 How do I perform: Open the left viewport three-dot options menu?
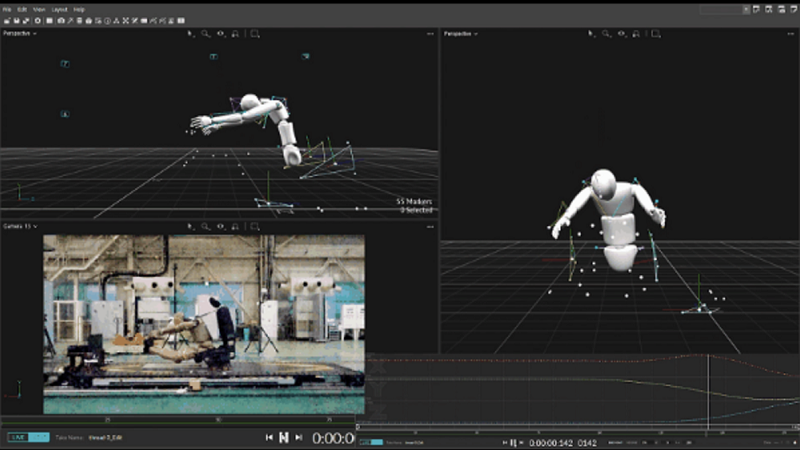pyautogui.click(x=430, y=33)
